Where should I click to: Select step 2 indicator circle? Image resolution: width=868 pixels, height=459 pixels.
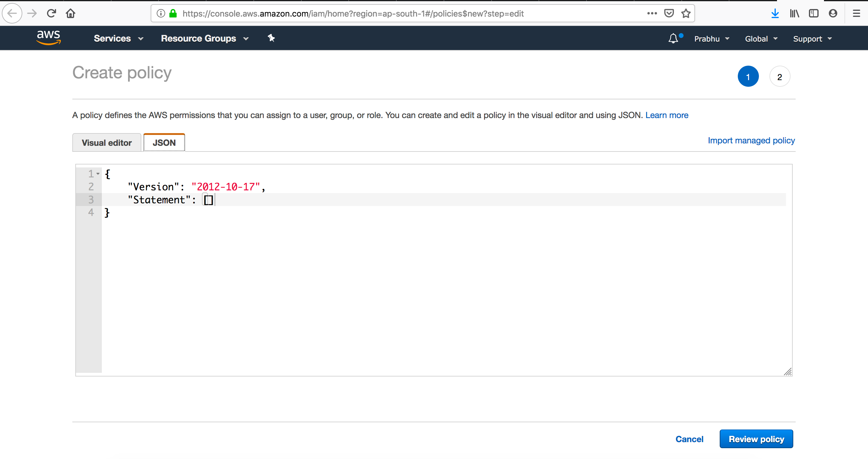(x=779, y=77)
